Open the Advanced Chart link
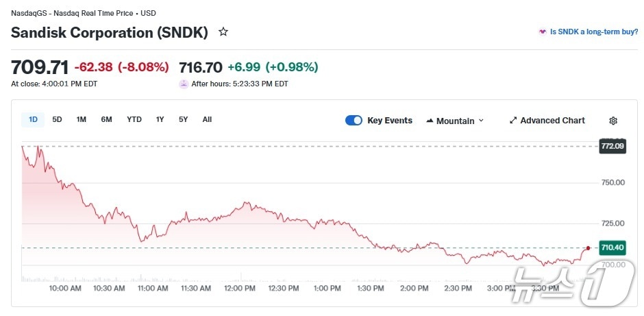 [x=552, y=121]
